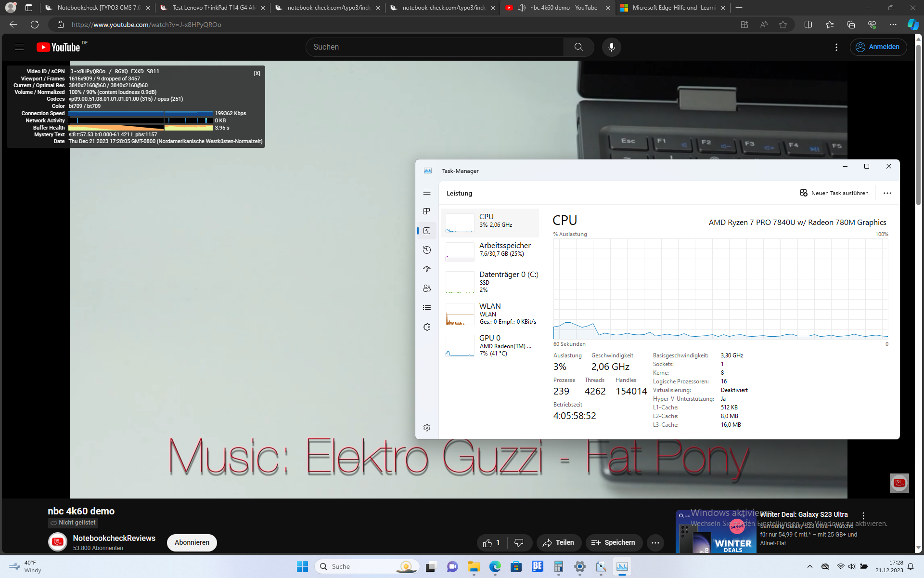The image size is (924, 578).
Task: Expand Task Manager navigation hamburger menu
Action: [427, 192]
